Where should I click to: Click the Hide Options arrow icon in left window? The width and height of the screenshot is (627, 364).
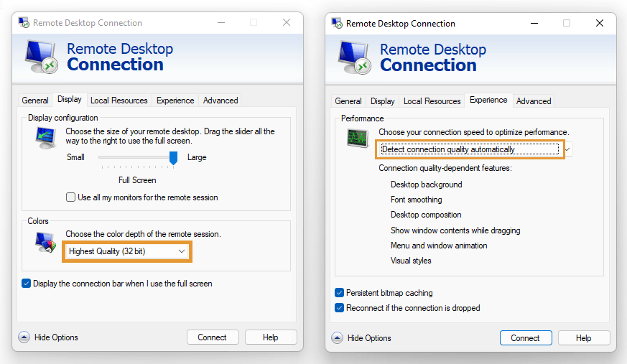[x=24, y=337]
